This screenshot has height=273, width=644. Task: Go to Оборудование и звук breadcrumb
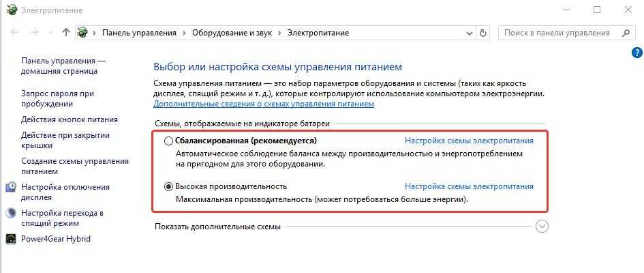[232, 33]
